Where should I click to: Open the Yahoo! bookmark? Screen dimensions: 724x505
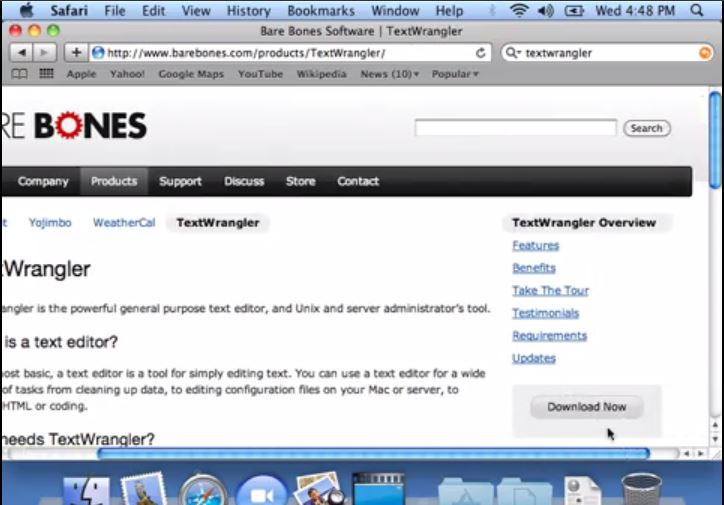(x=127, y=74)
